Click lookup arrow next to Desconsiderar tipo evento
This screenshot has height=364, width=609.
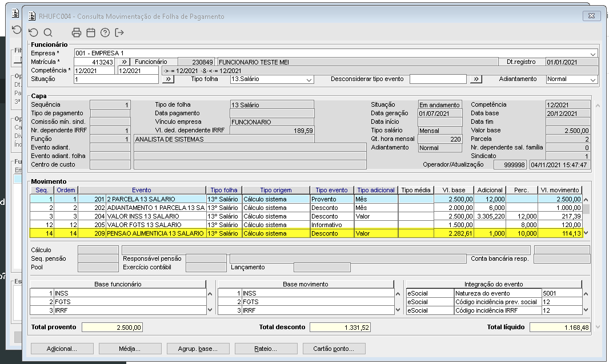476,79
